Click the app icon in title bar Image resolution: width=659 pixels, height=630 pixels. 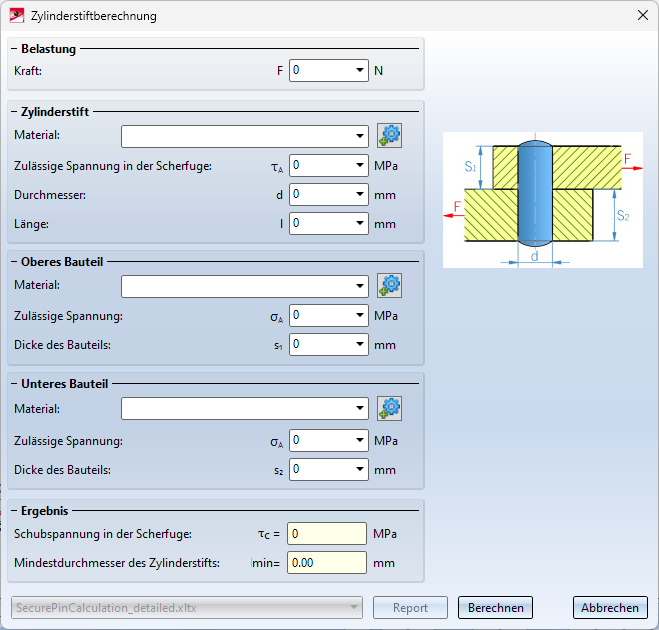pyautogui.click(x=17, y=16)
